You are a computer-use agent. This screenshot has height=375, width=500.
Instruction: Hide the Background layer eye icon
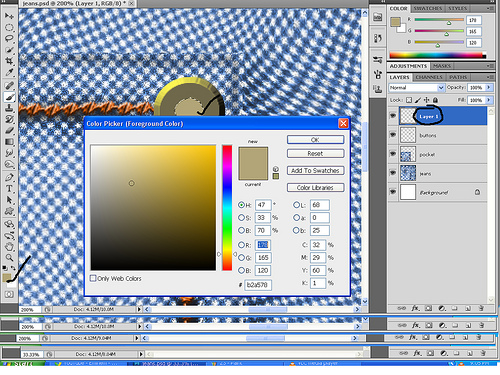click(x=393, y=192)
